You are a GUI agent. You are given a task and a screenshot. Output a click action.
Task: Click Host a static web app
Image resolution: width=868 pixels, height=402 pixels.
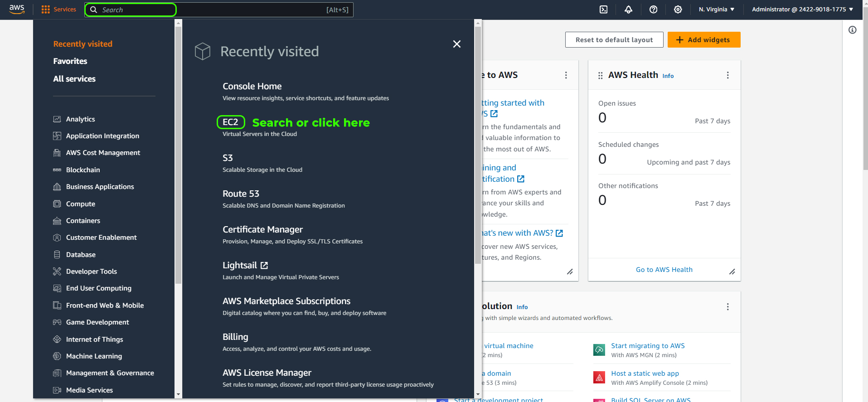pos(645,373)
